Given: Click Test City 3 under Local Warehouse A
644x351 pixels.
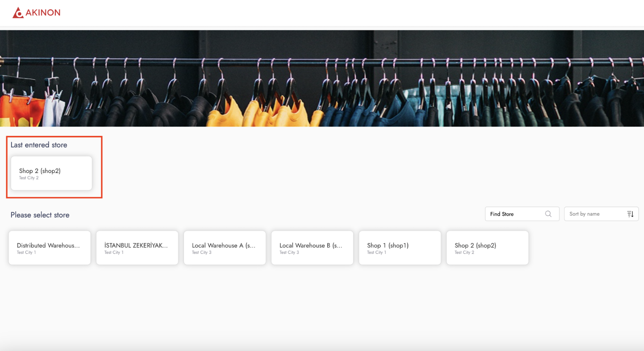Looking at the screenshot, I should pos(201,252).
